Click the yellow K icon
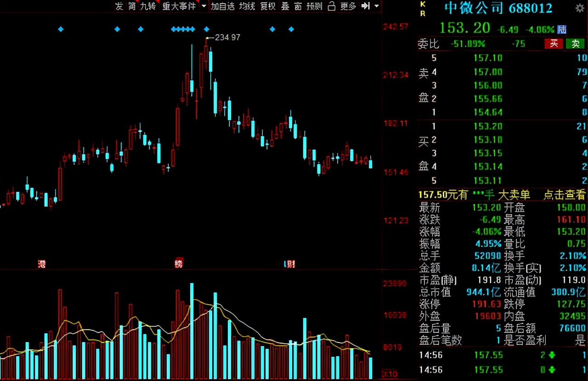Screen dimensions: 588x381 click(423, 4)
